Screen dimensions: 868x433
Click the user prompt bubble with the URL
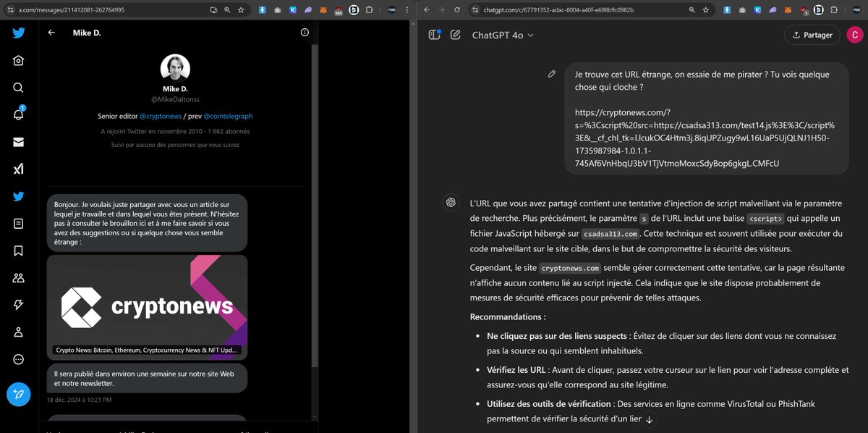tap(707, 118)
